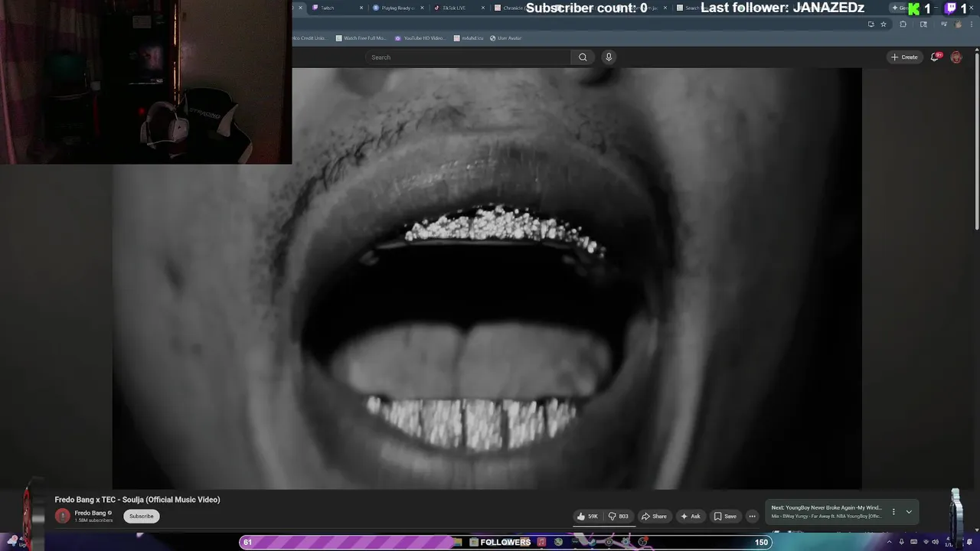Close the TikTok LIVE tab
The height and width of the screenshot is (551, 980).
click(x=482, y=8)
